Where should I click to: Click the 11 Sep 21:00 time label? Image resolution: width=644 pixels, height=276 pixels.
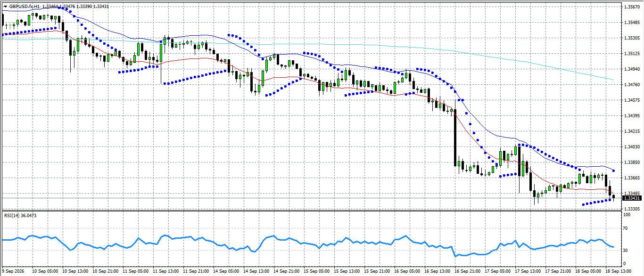(x=196, y=272)
